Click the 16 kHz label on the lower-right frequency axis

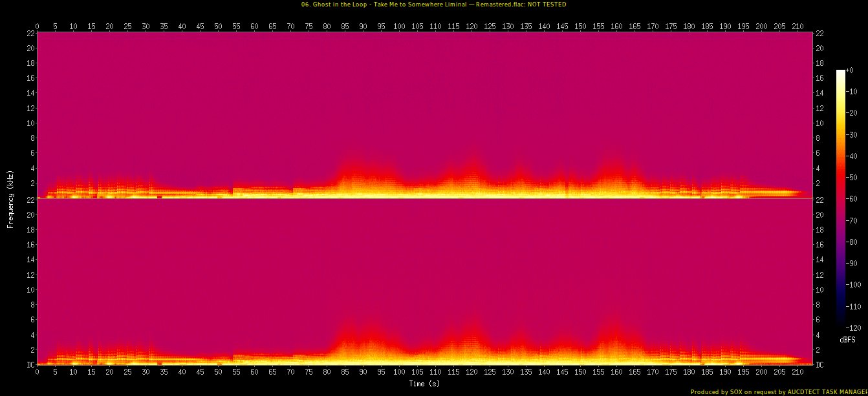click(x=820, y=245)
